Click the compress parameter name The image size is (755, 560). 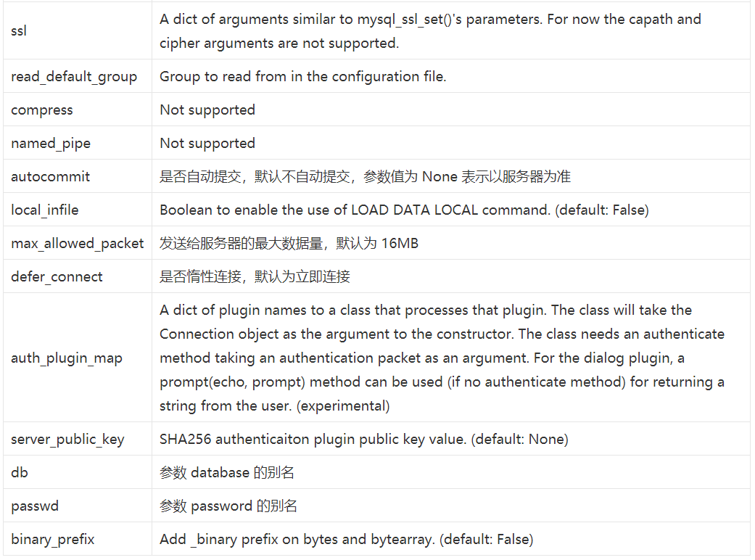tap(42, 110)
